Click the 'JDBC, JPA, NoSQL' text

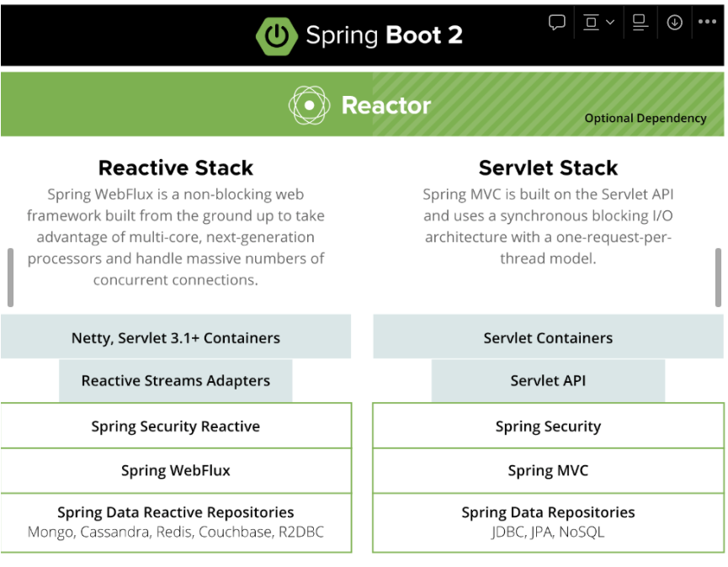click(x=549, y=532)
